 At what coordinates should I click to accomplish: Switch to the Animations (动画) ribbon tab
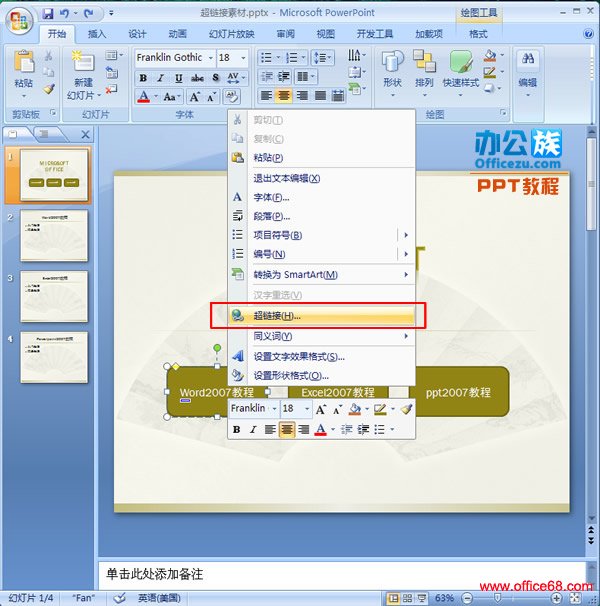(177, 34)
